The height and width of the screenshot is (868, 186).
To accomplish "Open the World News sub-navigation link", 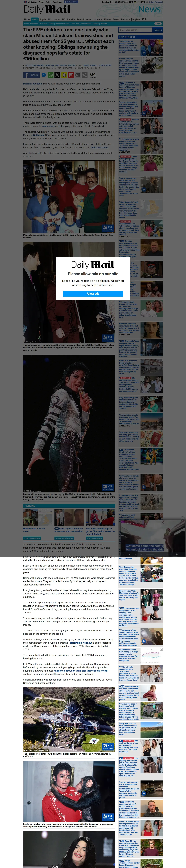I will 86,24.
